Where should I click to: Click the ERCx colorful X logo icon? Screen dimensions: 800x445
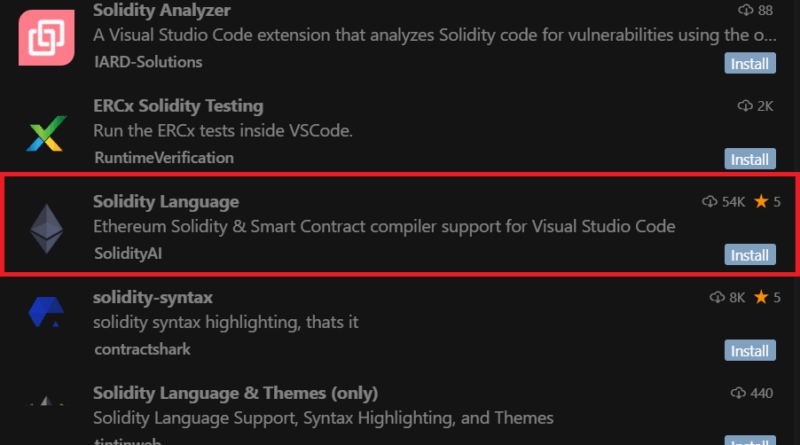tap(46, 134)
